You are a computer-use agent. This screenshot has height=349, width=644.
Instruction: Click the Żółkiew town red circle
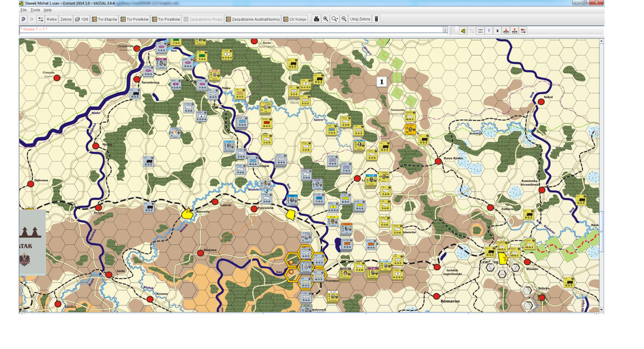(x=491, y=207)
